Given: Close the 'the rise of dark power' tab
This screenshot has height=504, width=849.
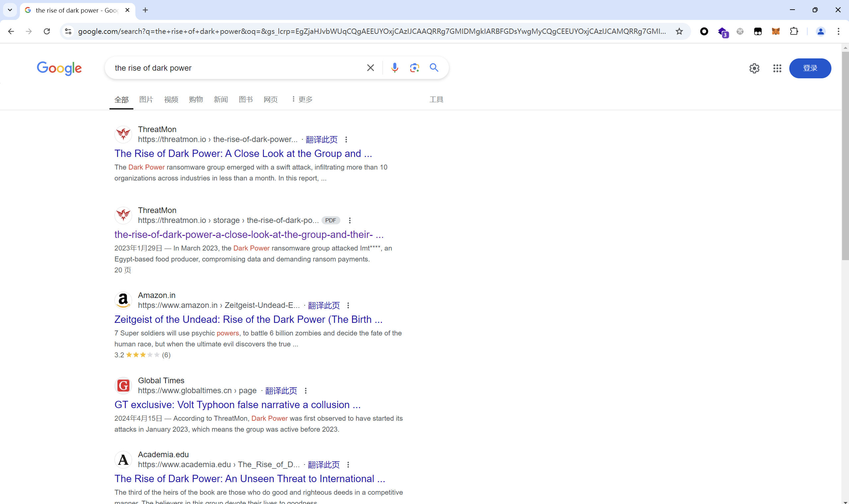Looking at the screenshot, I should coord(127,10).
